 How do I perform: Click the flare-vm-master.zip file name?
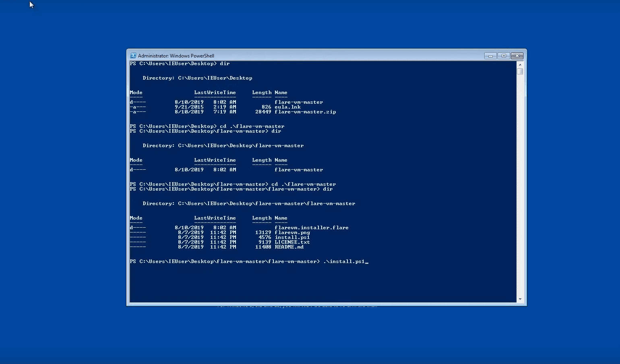pos(305,112)
